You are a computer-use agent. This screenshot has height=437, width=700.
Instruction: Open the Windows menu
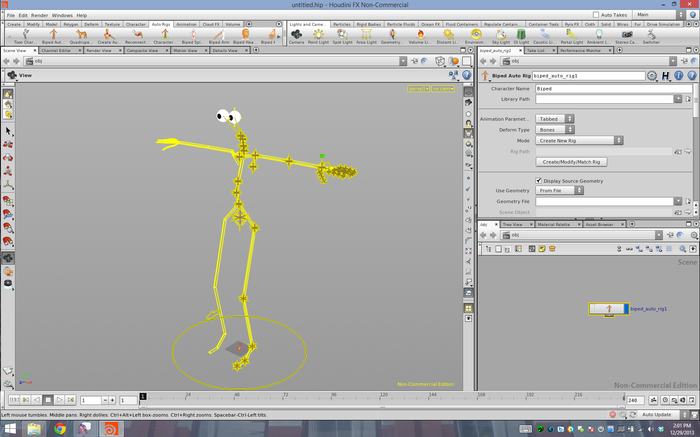click(x=62, y=15)
